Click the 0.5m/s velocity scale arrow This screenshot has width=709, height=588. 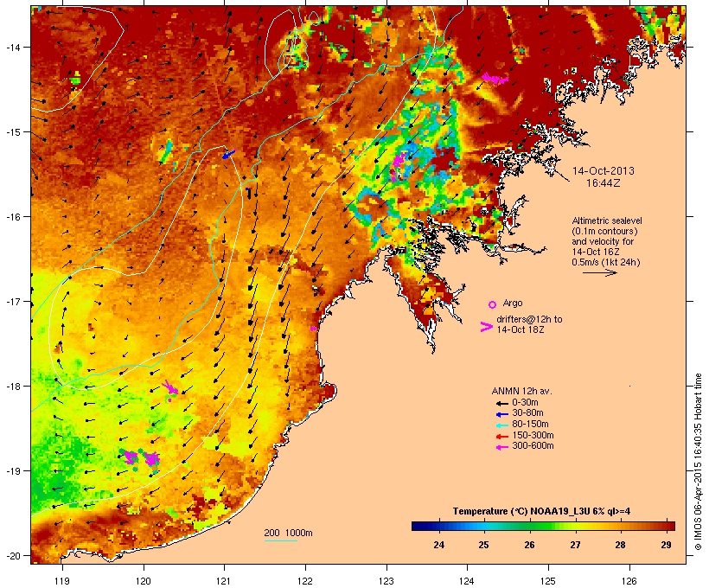pos(599,272)
